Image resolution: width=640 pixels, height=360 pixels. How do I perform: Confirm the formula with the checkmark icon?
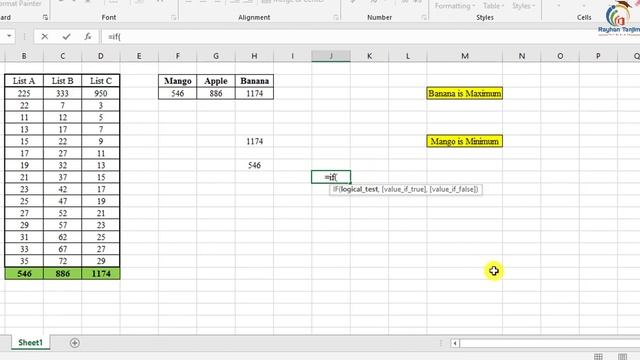click(x=67, y=37)
